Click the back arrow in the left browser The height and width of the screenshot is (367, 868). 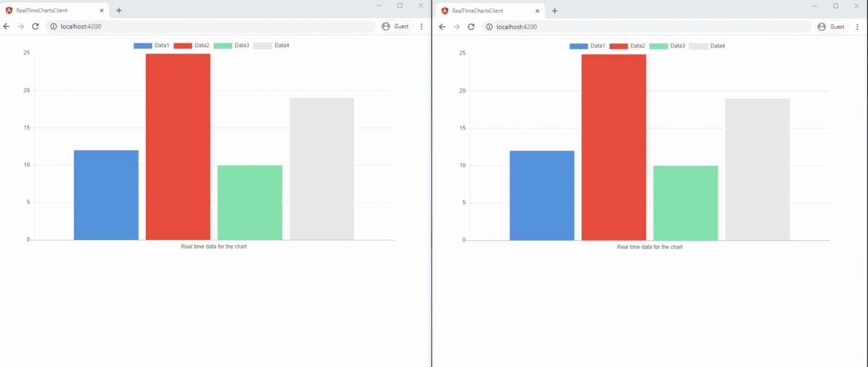point(7,27)
